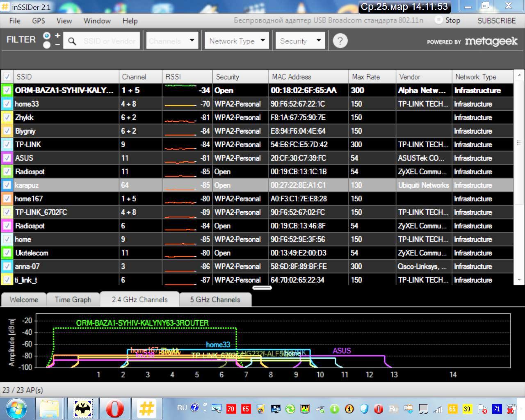
Task: Open the Security filter dropdown
Action: (300, 41)
